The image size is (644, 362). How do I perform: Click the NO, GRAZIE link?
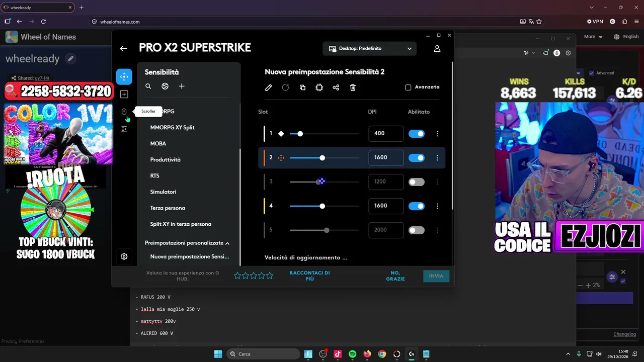coord(395,276)
